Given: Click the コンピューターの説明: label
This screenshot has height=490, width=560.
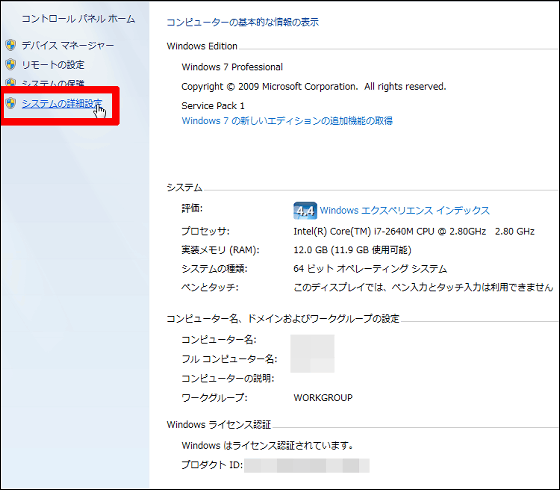Looking at the screenshot, I should pyautogui.click(x=228, y=378).
